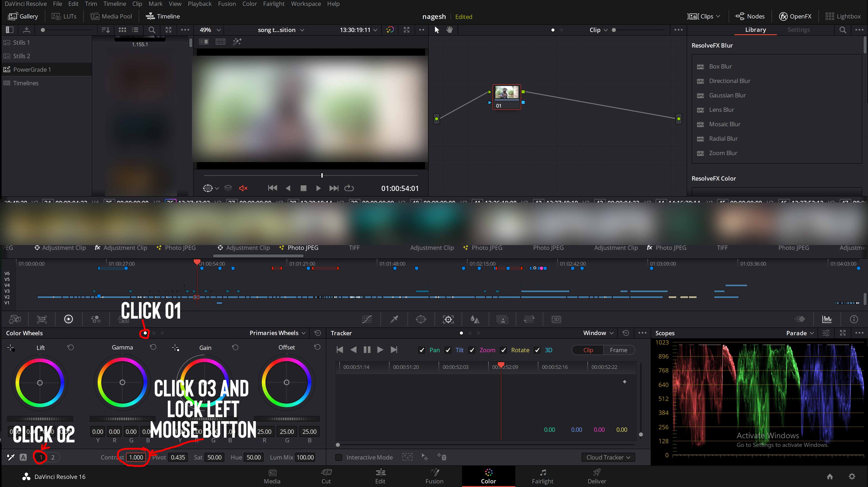Switch to OpenFX Settings tab

pyautogui.click(x=798, y=30)
